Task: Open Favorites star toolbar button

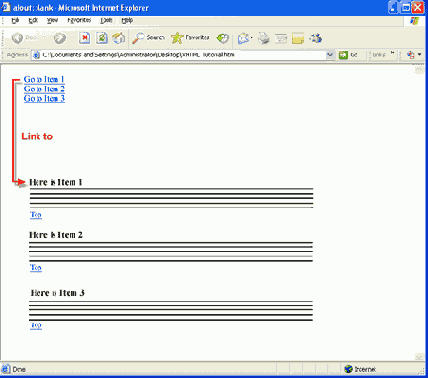Action: pyautogui.click(x=190, y=38)
